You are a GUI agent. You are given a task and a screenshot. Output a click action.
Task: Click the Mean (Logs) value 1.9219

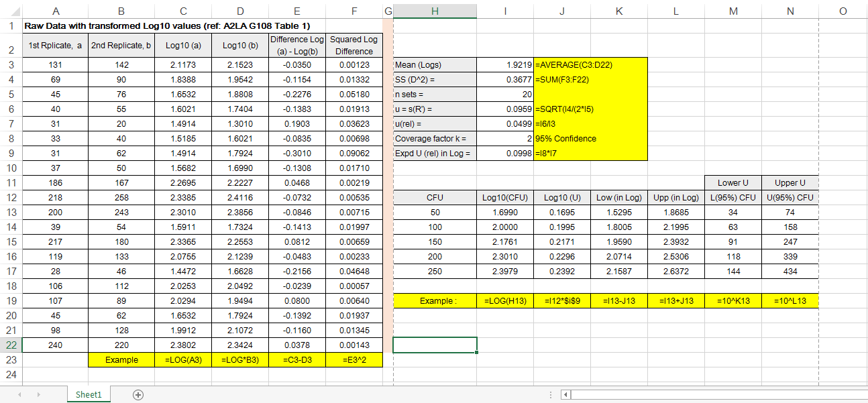(505, 65)
